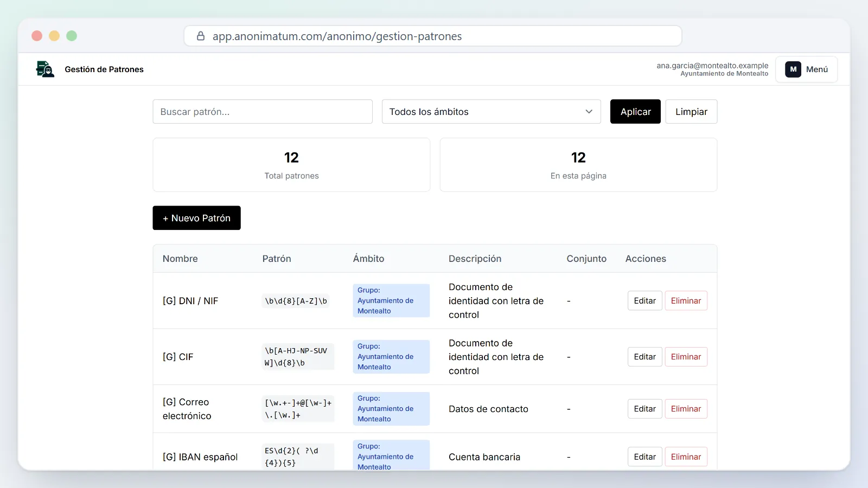Click the [G] CIF name cell
The width and height of the screenshot is (868, 488).
pos(178,357)
